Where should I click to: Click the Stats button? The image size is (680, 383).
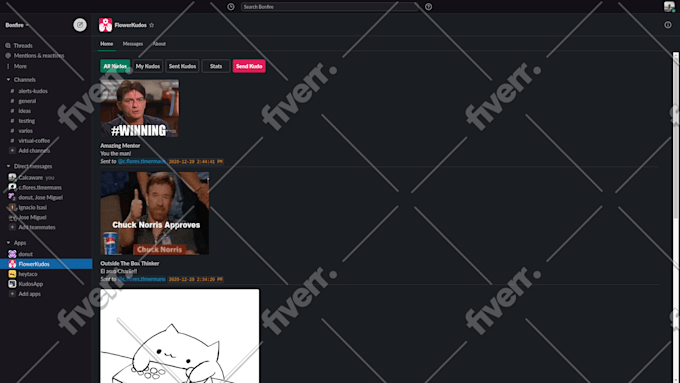216,66
